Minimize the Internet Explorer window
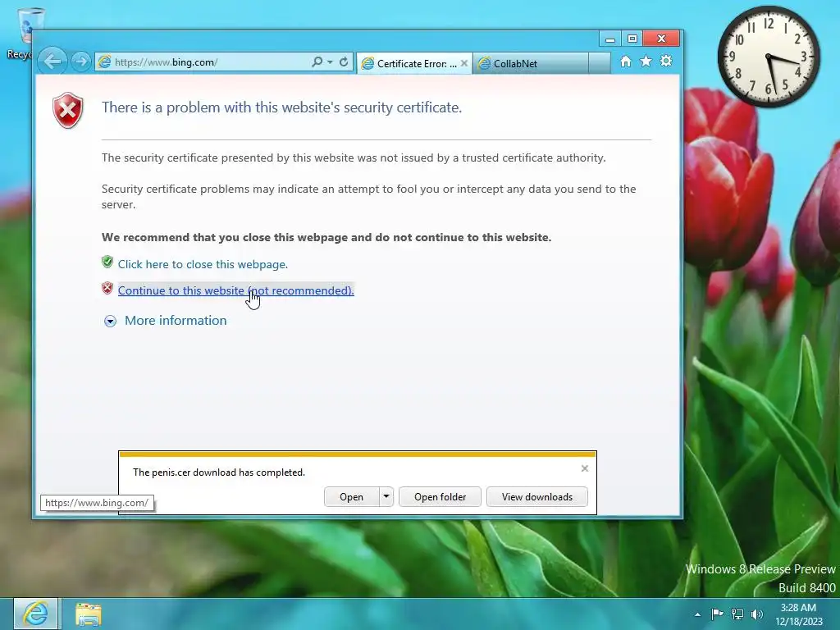840x630 pixels. pos(609,39)
